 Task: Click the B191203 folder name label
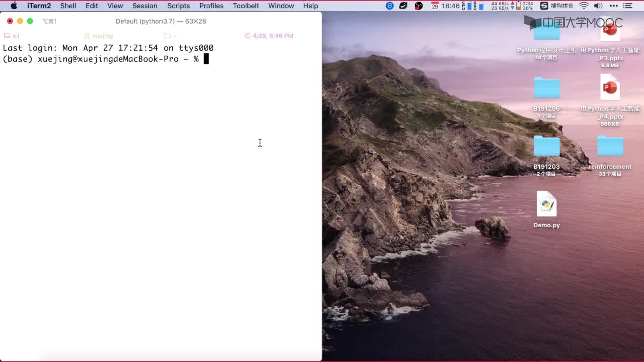tap(547, 167)
